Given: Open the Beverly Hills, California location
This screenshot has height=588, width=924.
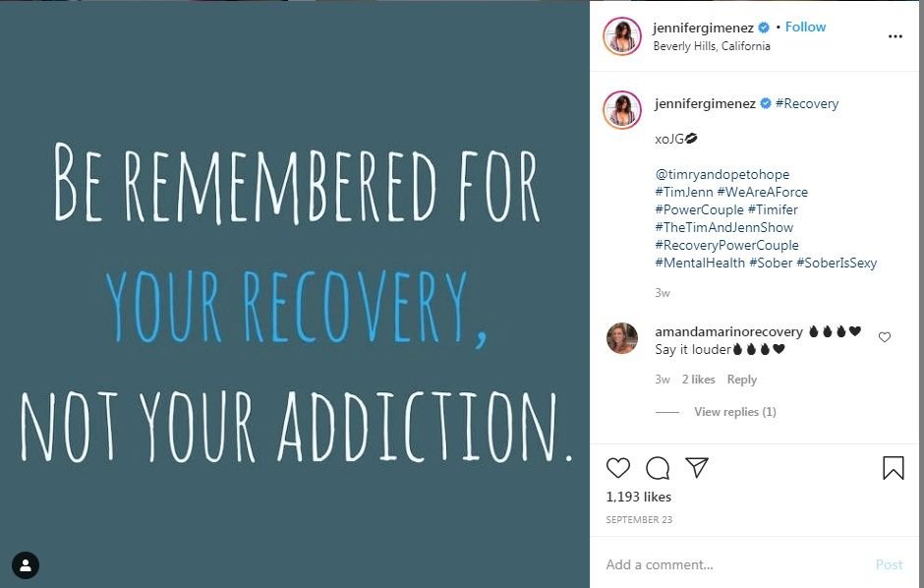Looking at the screenshot, I should (x=712, y=46).
